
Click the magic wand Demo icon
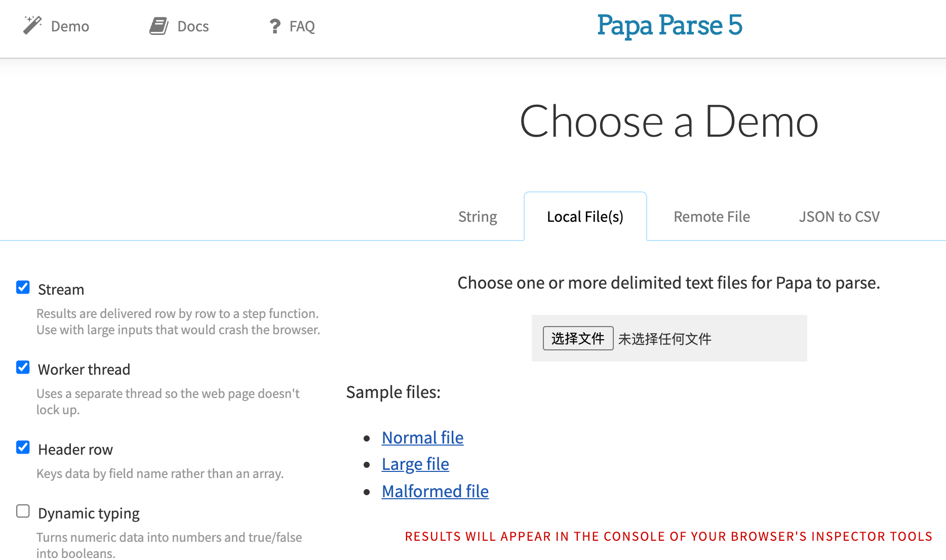pos(32,25)
